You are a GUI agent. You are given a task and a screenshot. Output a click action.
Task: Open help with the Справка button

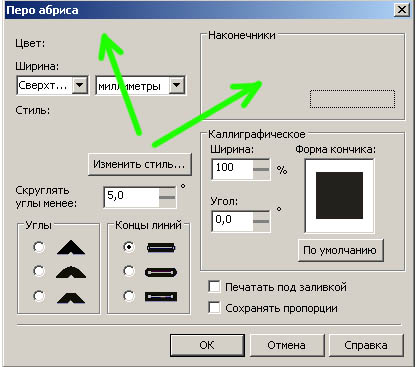(366, 345)
